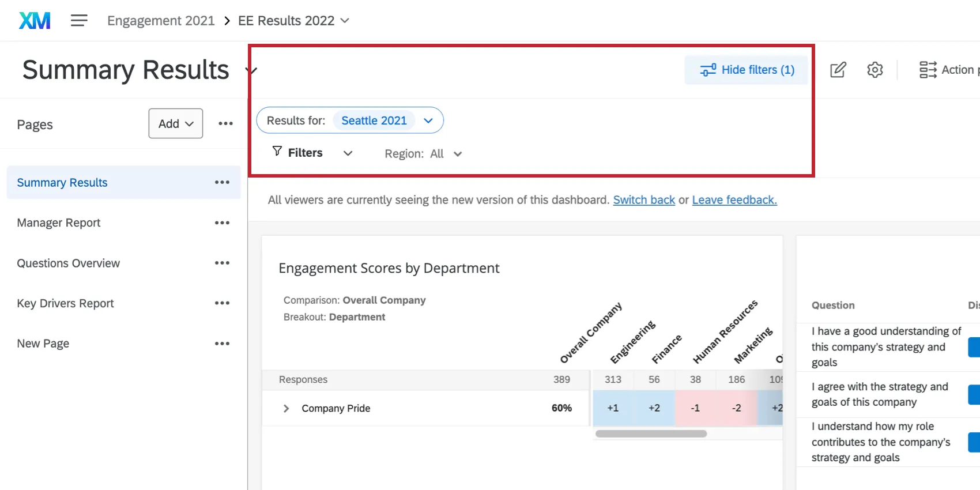Click the Action planning icon
Screen dimensions: 980x490
(928, 70)
